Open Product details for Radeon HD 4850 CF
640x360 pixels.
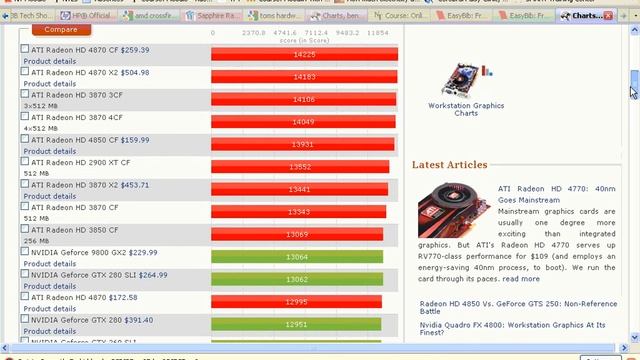pos(50,151)
